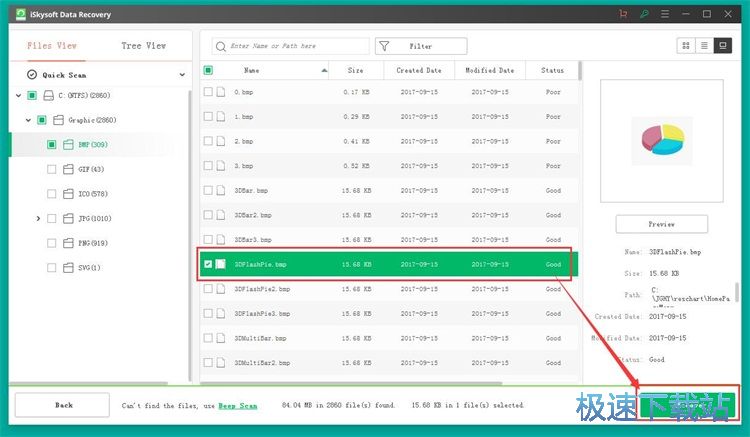Select the SVG (1) tree item
Viewport: 750px width, 437px height.
(x=89, y=268)
